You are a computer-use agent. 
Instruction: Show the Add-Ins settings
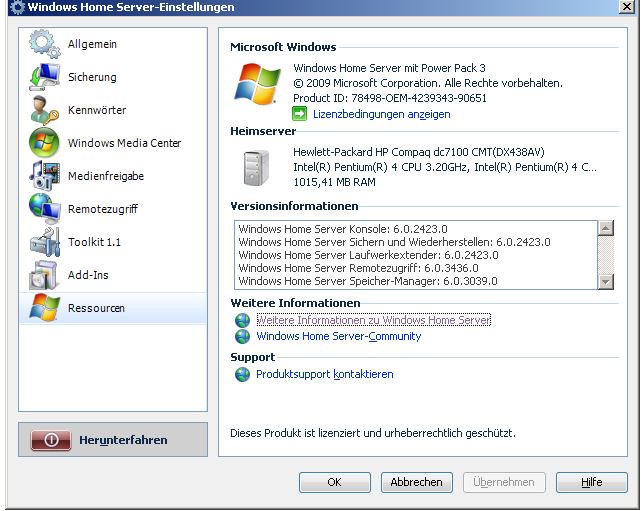point(113,275)
